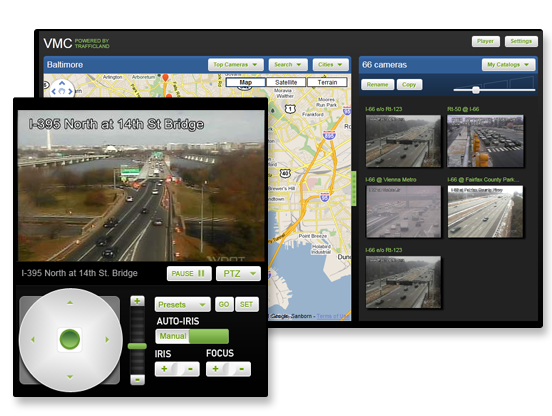This screenshot has height=416, width=552.
Task: Close IRIS with the minus button
Action: [190, 369]
